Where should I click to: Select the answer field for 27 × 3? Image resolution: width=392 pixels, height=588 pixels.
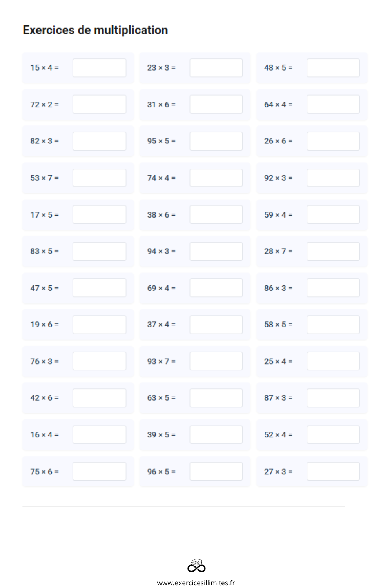[x=333, y=471]
